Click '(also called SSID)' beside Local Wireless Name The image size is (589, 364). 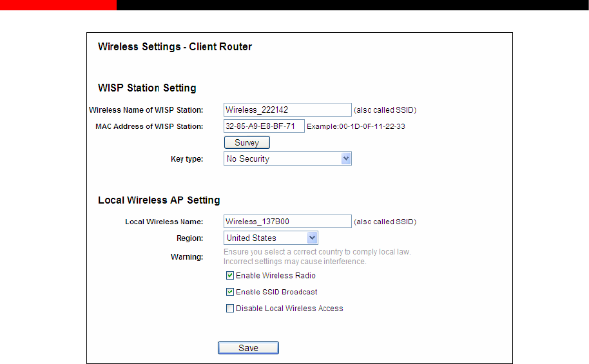pos(385,222)
